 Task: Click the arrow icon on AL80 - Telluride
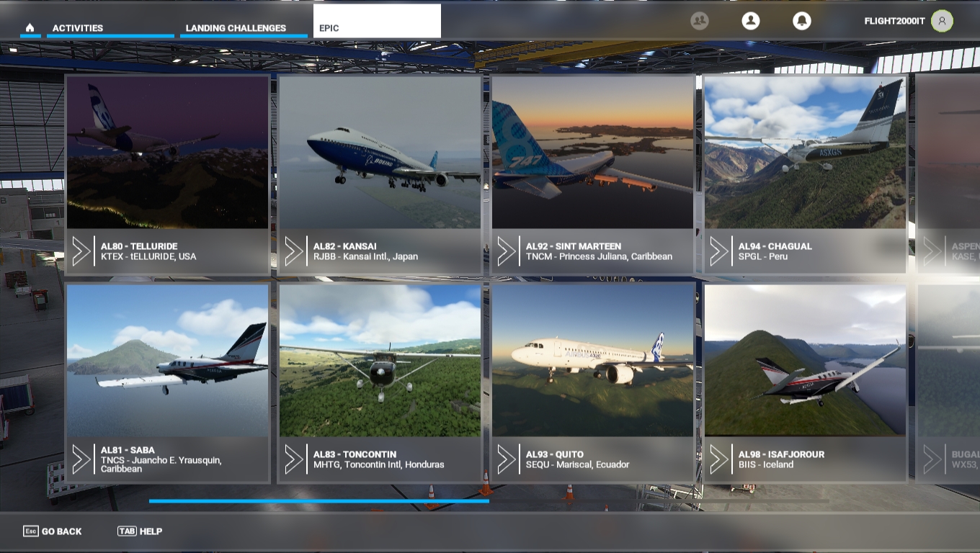click(81, 251)
